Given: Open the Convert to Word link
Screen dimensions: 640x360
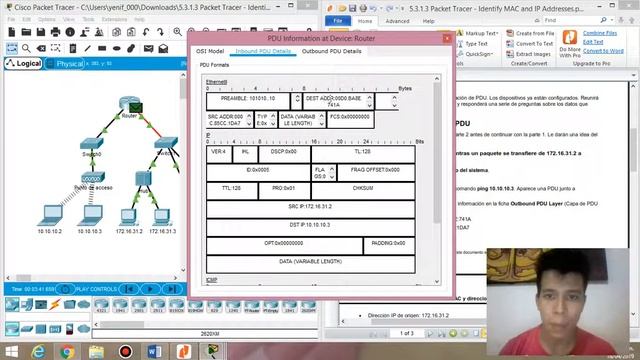Looking at the screenshot, I should pos(603,51).
